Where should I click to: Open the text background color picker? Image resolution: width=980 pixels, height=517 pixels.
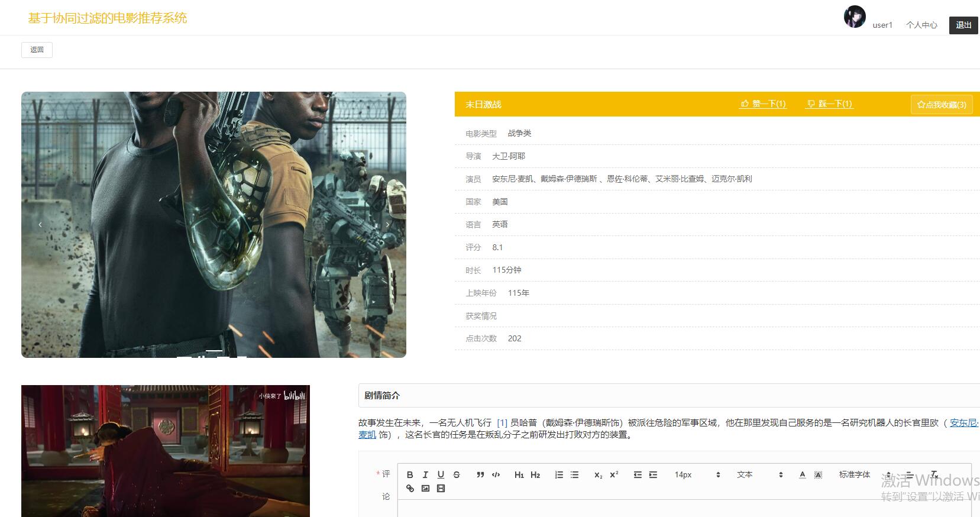(x=818, y=474)
